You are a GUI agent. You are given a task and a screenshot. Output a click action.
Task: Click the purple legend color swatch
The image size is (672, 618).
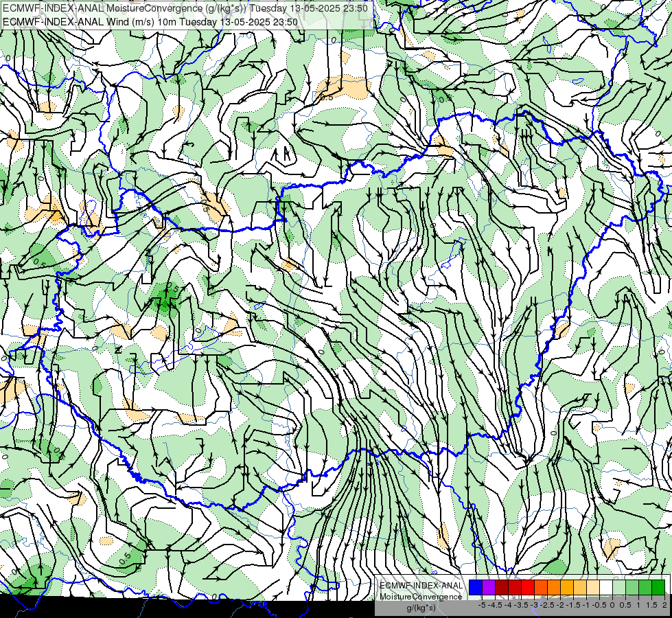(489, 588)
